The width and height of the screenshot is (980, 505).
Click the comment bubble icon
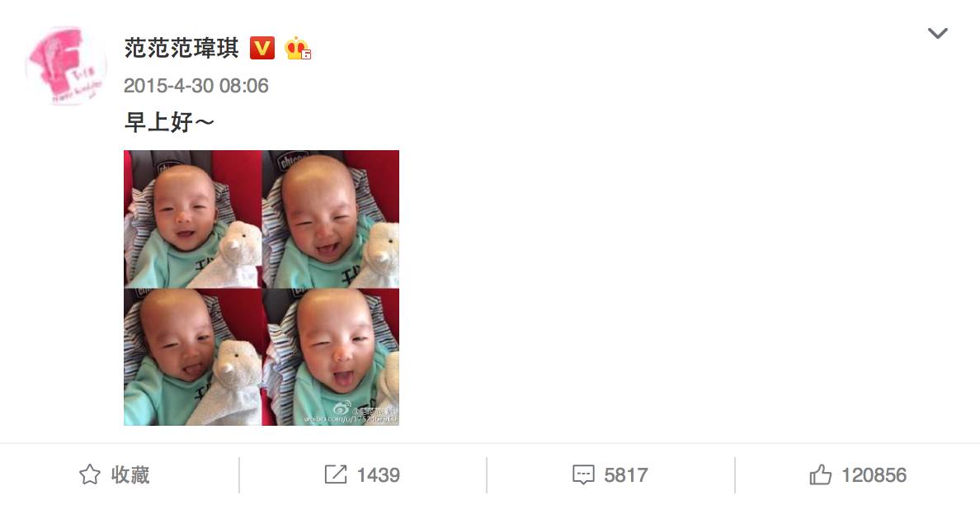point(583,475)
